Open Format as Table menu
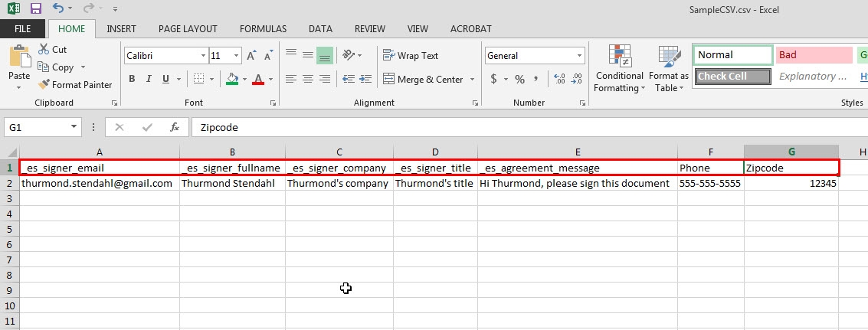This screenshot has height=330, width=868. (x=669, y=69)
